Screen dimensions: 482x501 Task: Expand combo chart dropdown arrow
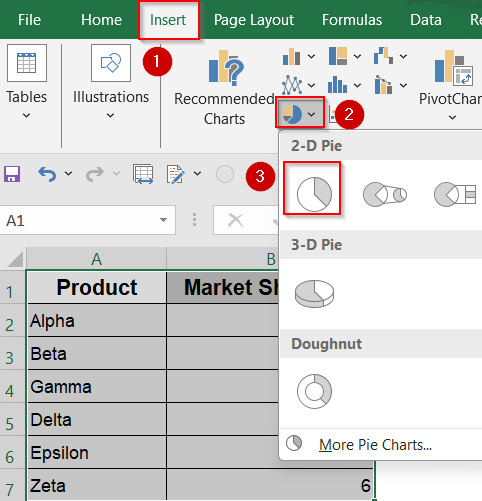(x=403, y=85)
